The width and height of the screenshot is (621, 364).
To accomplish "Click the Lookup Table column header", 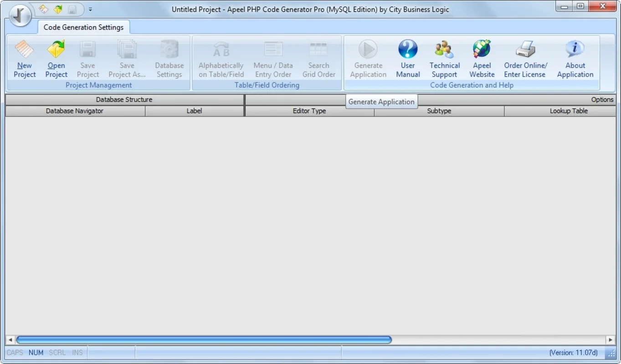I will coord(560,111).
